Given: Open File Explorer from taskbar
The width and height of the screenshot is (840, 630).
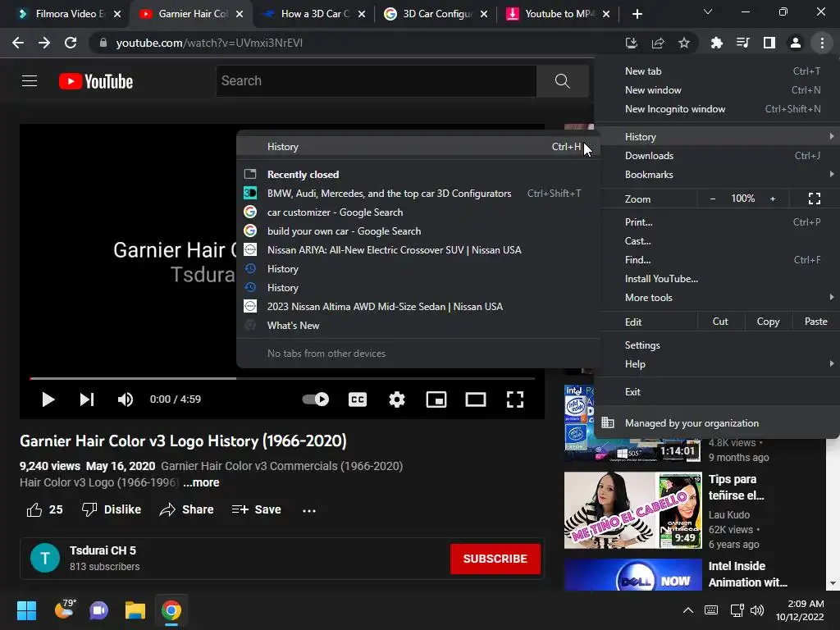Looking at the screenshot, I should tap(135, 610).
